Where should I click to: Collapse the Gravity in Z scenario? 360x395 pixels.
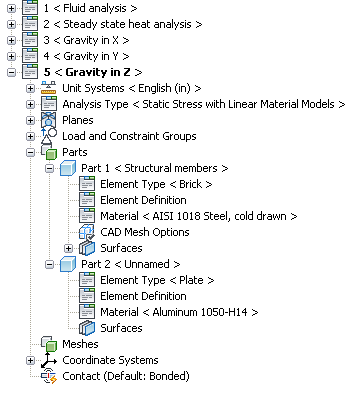pos(11,72)
